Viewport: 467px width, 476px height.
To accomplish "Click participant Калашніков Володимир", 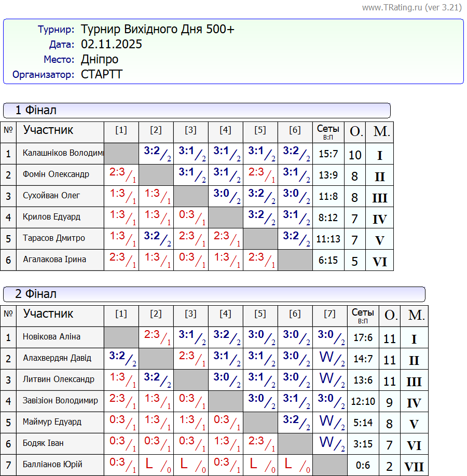I will click(x=63, y=153).
